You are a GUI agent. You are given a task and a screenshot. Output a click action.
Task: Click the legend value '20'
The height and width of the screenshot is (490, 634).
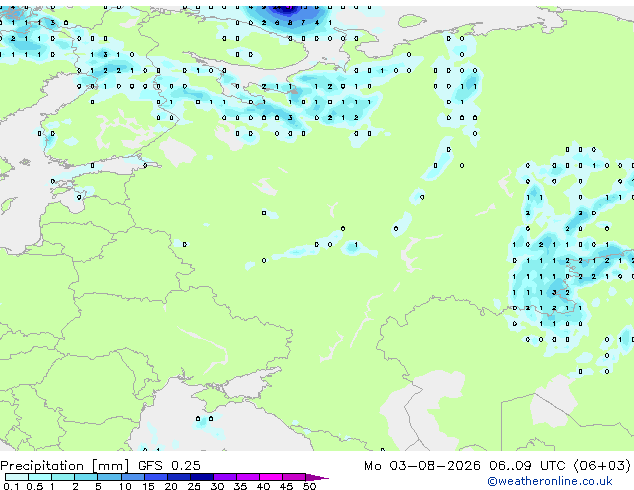(171, 486)
